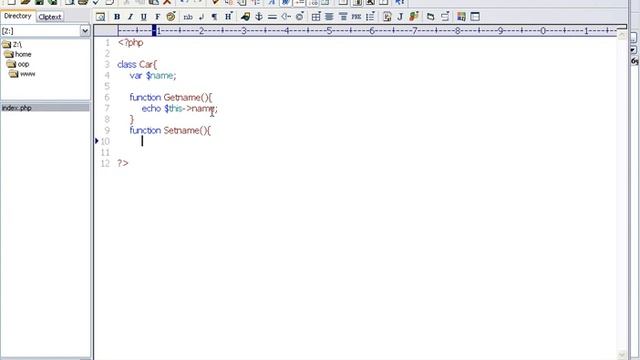Screen dimensions: 640x360
Task: Click the 'class Car{' code line
Action: click(x=137, y=64)
